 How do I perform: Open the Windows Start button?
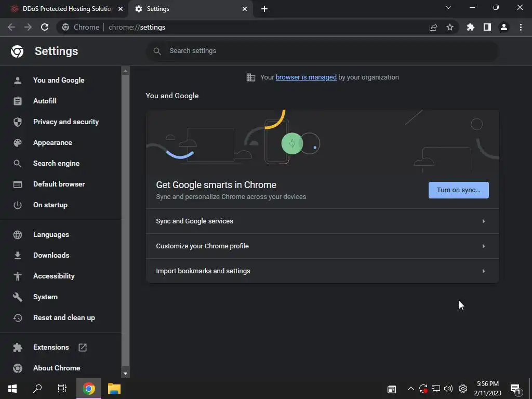pos(12,389)
